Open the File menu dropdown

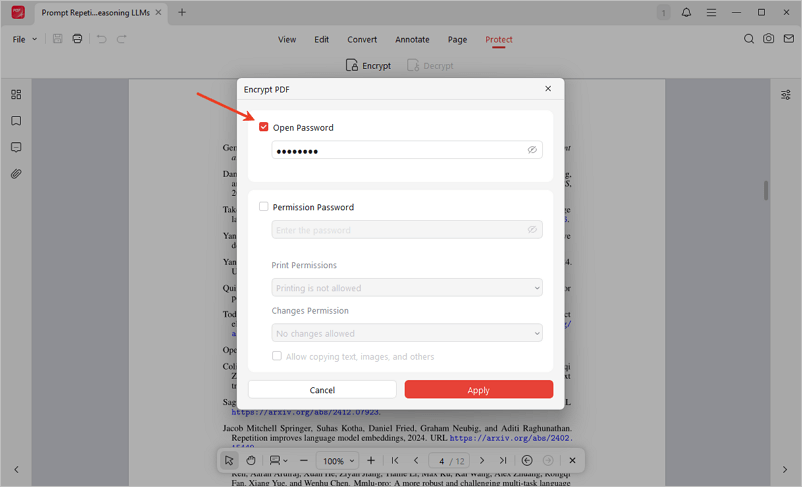click(25, 39)
